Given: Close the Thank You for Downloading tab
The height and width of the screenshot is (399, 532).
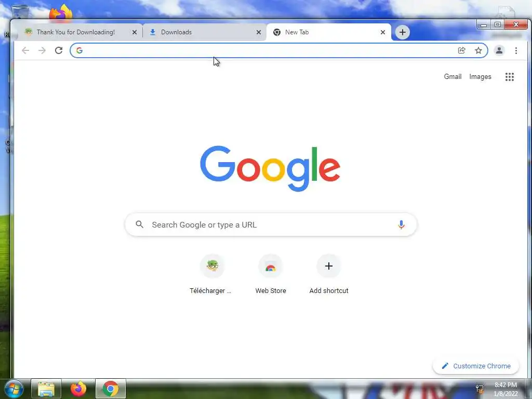Looking at the screenshot, I should point(135,32).
